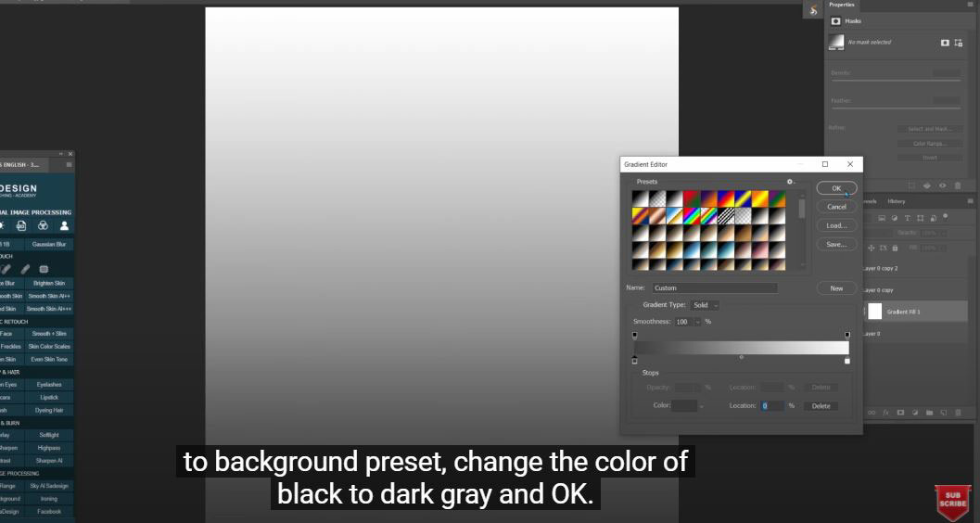Click the Invert button in Properties
980x523 pixels.
(x=930, y=158)
